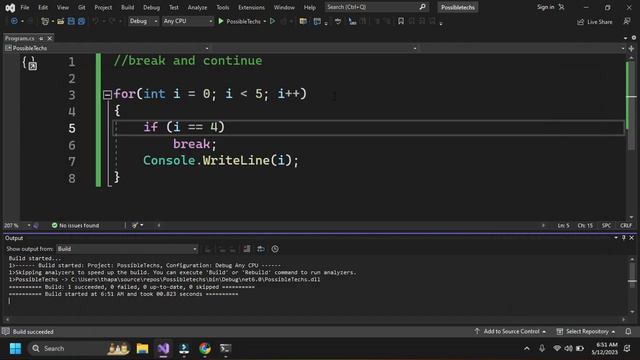Click Clear All icon in Output toolbar
The image size is (640, 360).
tap(247, 249)
